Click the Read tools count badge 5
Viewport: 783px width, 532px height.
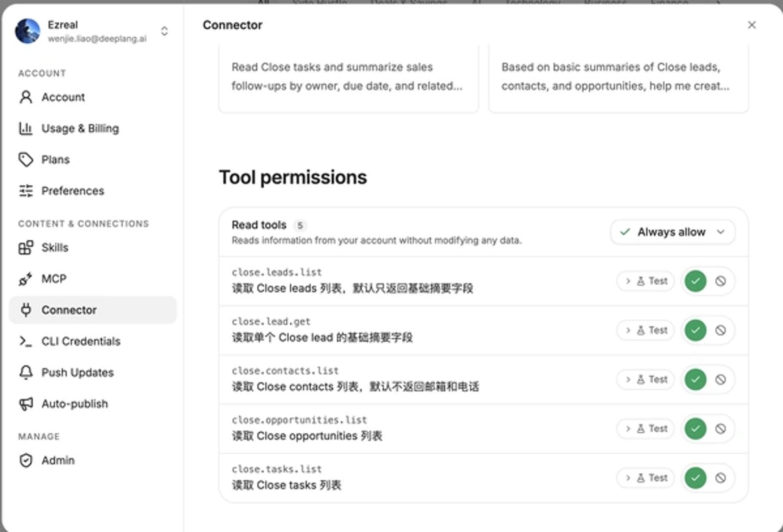[x=300, y=225]
